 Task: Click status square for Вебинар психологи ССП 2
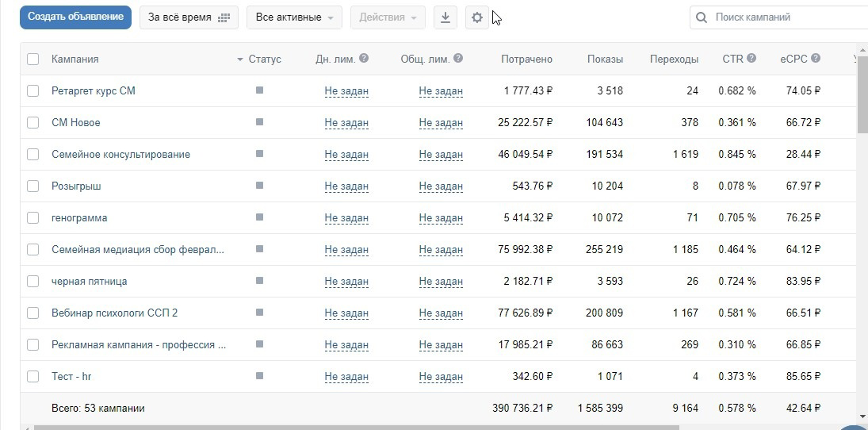(x=260, y=313)
